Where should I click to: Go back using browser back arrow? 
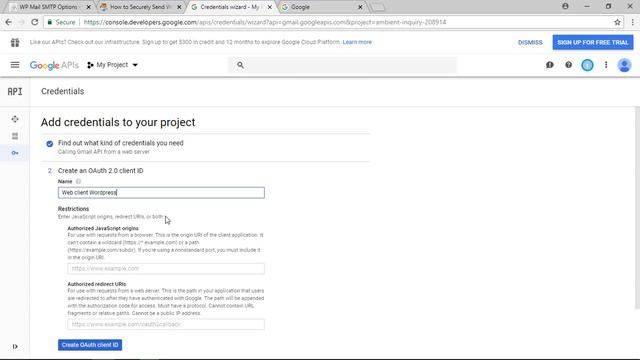9,22
